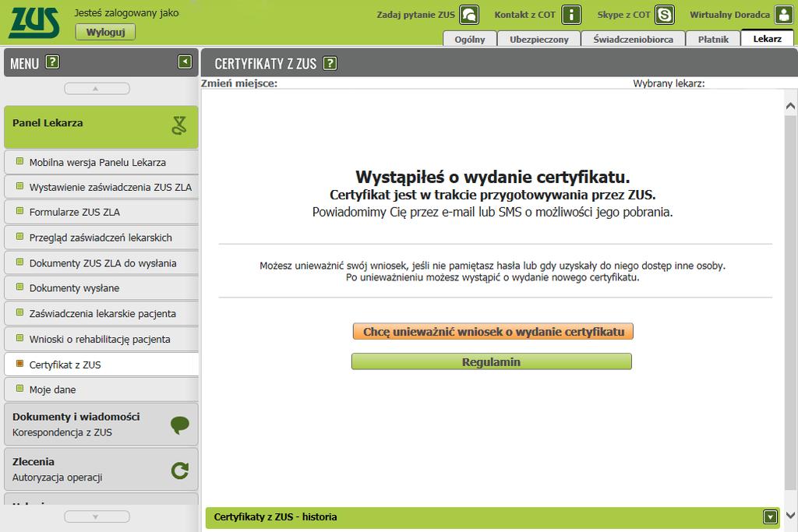798x532 pixels.
Task: Click the Zadaj pytanie ZUS text link
Action: [416, 15]
